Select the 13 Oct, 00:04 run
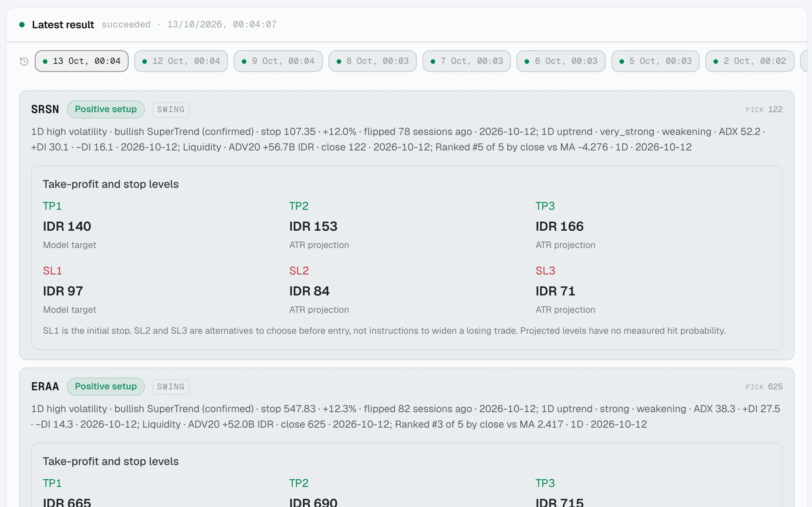 pos(82,61)
